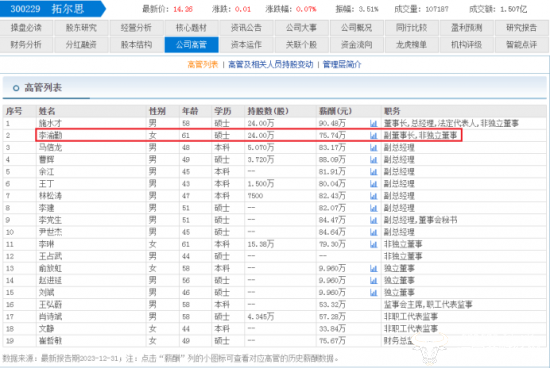Select name cell 文静
Image resolution: width=550 pixels, height=368 pixels.
tap(46, 329)
